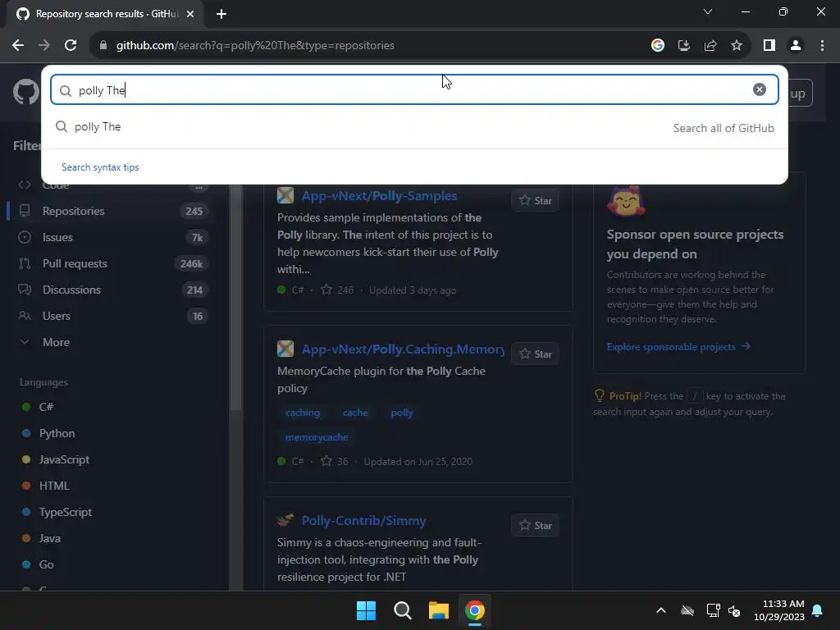The height and width of the screenshot is (630, 840).
Task: Click the 'caching' topic tag
Action: tap(303, 413)
